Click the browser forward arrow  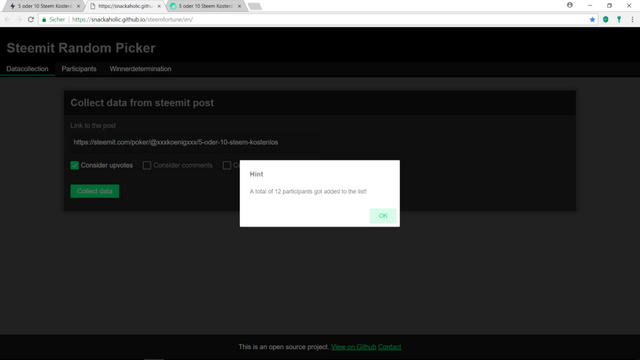pyautogui.click(x=19, y=20)
